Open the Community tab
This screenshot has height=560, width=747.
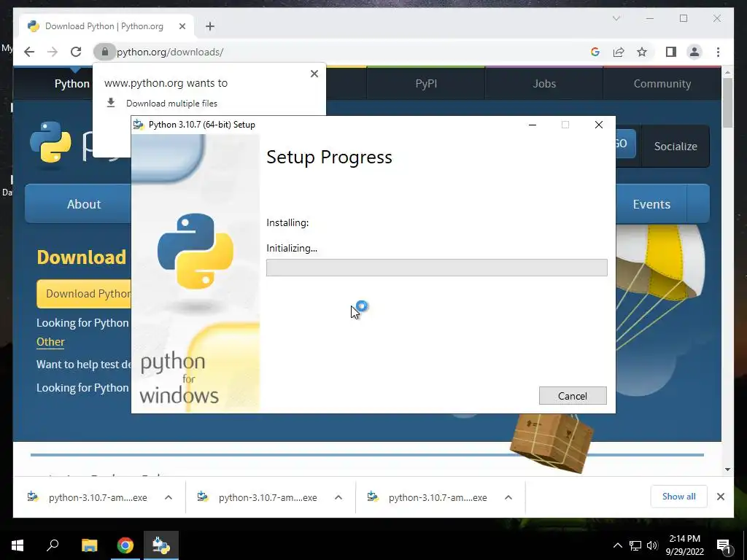point(662,84)
